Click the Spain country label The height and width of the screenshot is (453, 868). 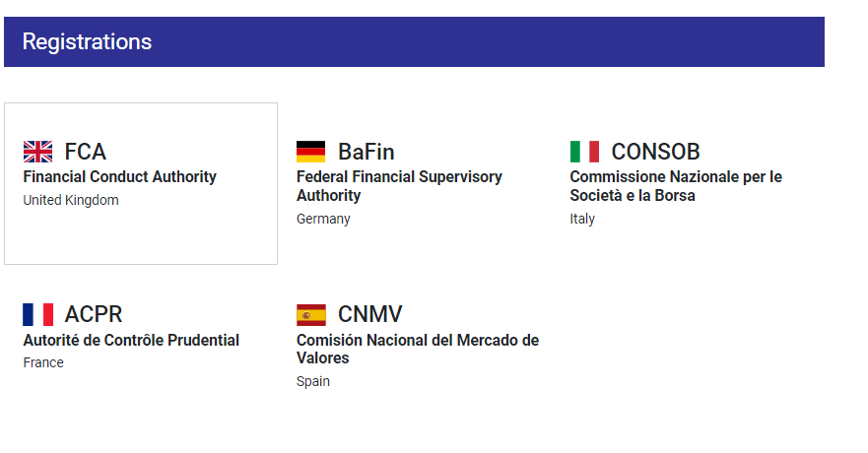[x=312, y=382]
